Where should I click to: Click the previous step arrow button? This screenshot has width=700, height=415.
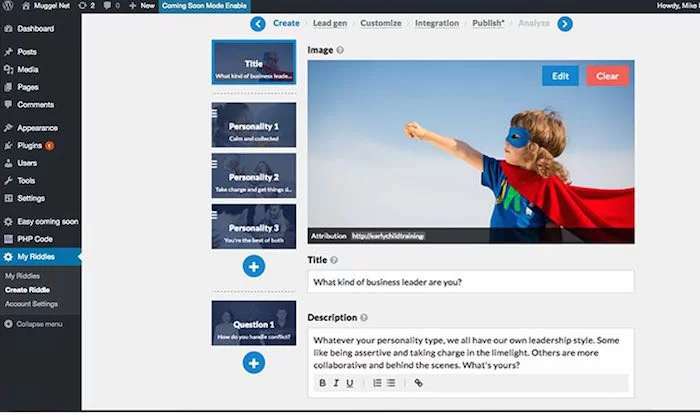[x=258, y=24]
